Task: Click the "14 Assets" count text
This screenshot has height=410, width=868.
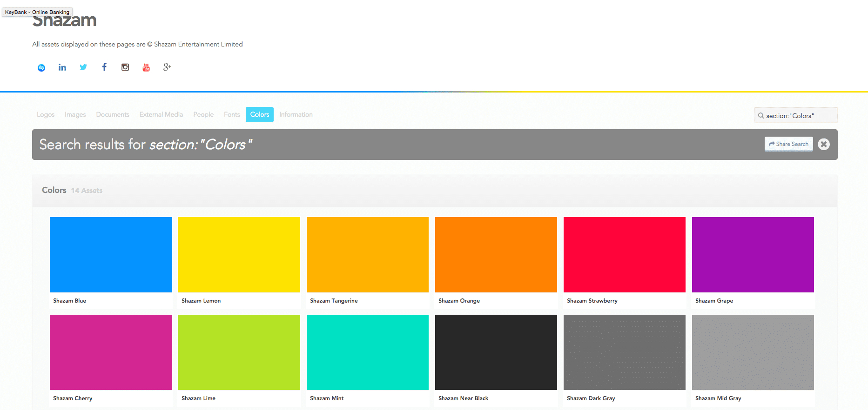Action: tap(87, 191)
